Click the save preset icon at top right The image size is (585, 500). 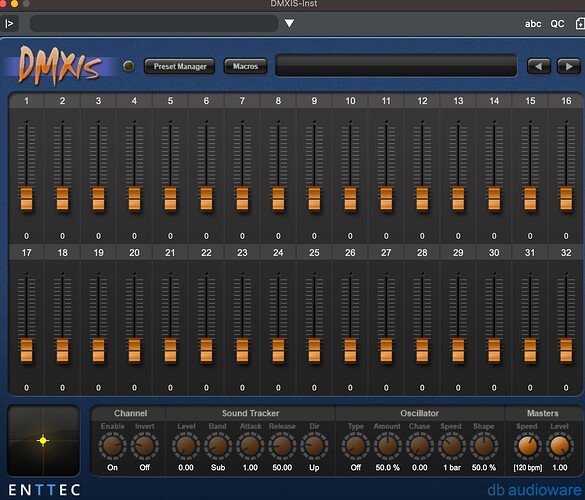tap(580, 24)
